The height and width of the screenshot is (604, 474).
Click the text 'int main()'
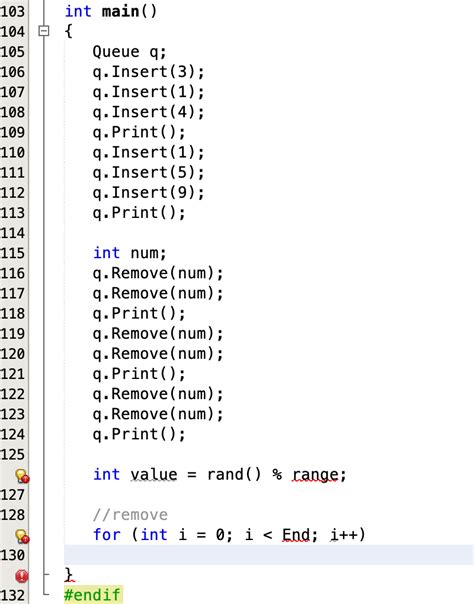click(x=111, y=11)
